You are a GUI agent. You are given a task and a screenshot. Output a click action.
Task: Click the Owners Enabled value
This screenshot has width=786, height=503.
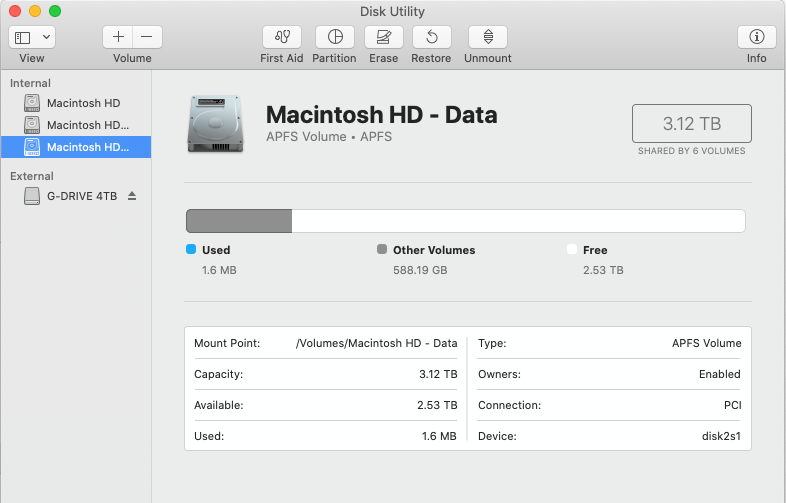click(720, 374)
